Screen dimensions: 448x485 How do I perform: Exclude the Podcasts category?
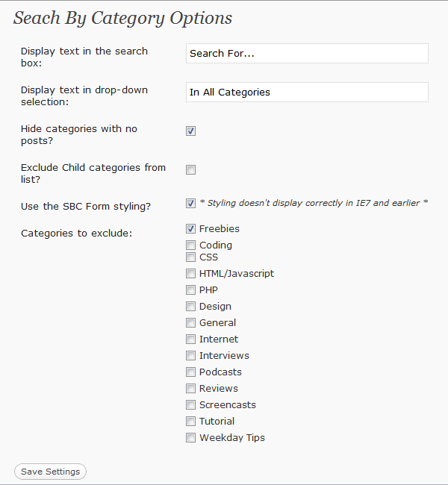(x=190, y=372)
